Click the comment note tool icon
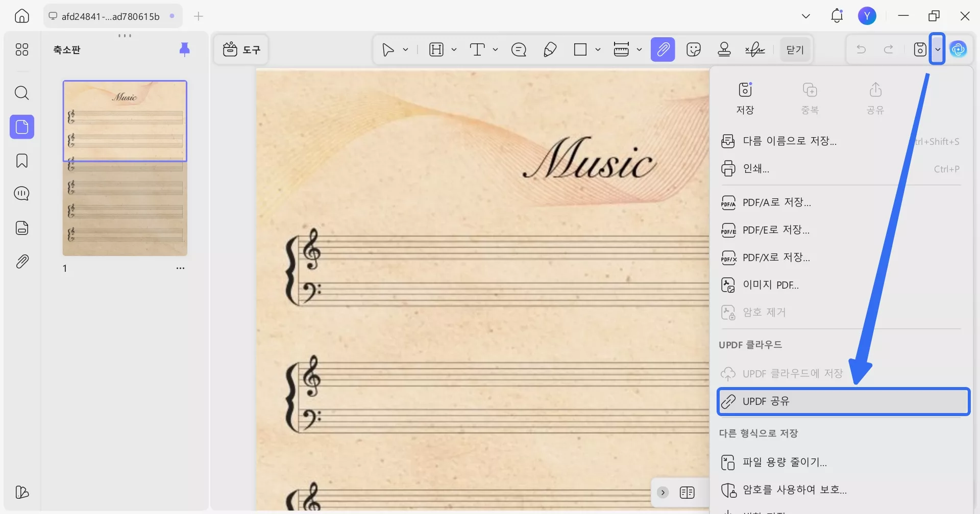Viewport: 980px width, 514px height. [519, 49]
